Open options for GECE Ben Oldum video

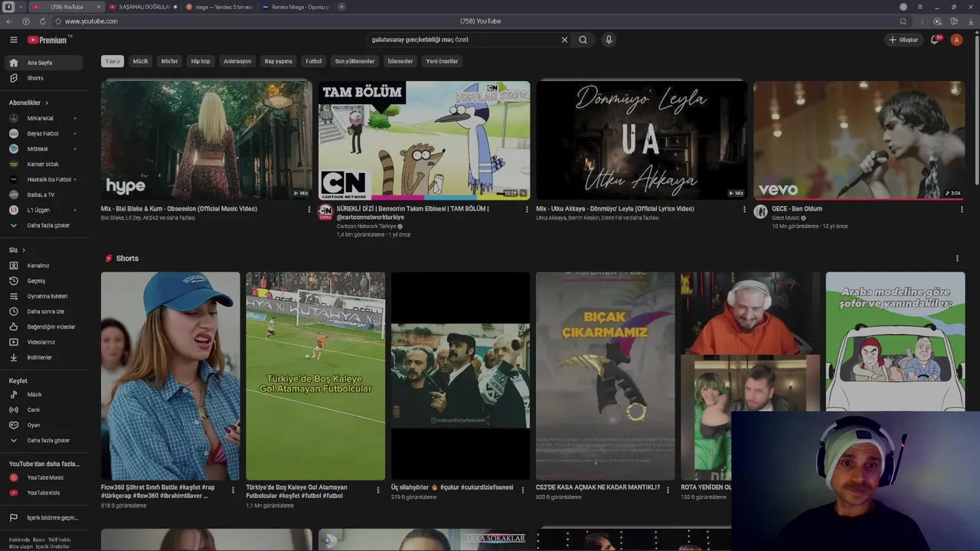(962, 209)
